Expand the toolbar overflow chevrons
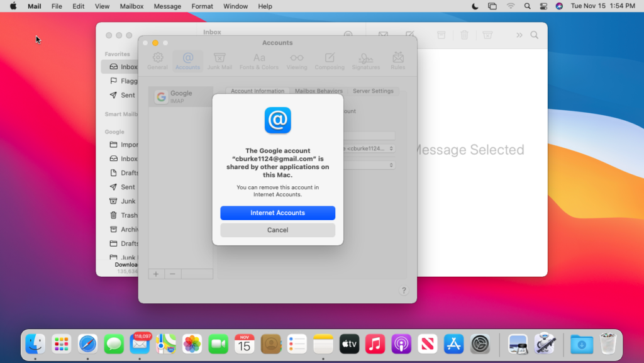This screenshot has width=644, height=363. [x=519, y=35]
